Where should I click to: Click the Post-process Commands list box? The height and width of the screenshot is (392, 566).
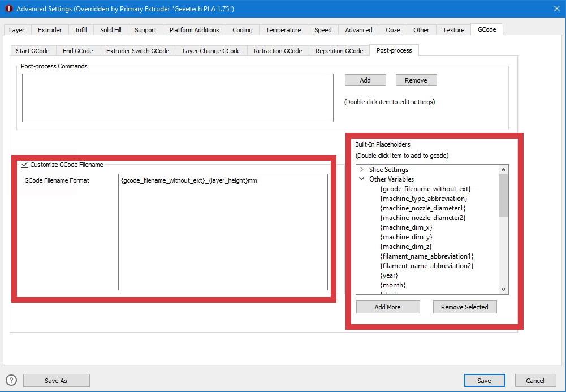tap(178, 97)
